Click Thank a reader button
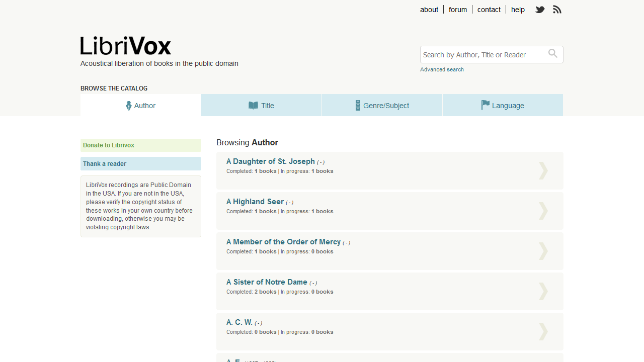 click(x=141, y=164)
